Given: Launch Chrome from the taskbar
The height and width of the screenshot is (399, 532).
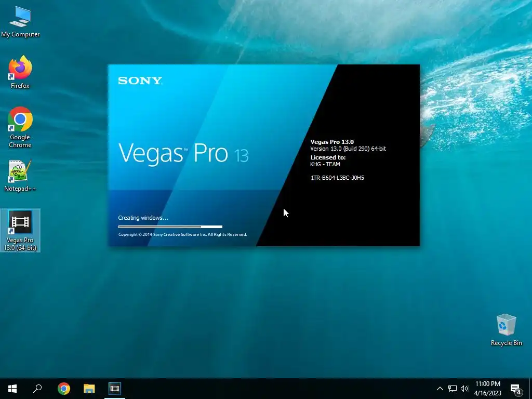Looking at the screenshot, I should pos(64,389).
